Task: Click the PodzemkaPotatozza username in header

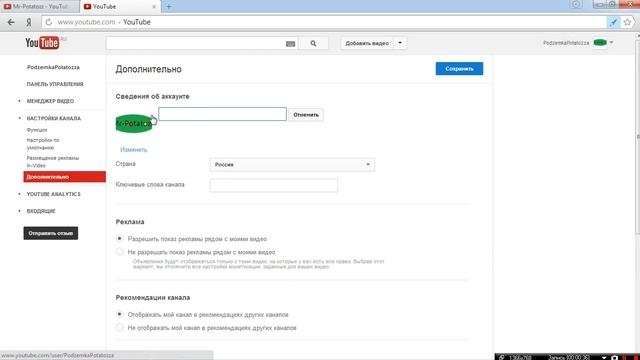Action: (566, 43)
